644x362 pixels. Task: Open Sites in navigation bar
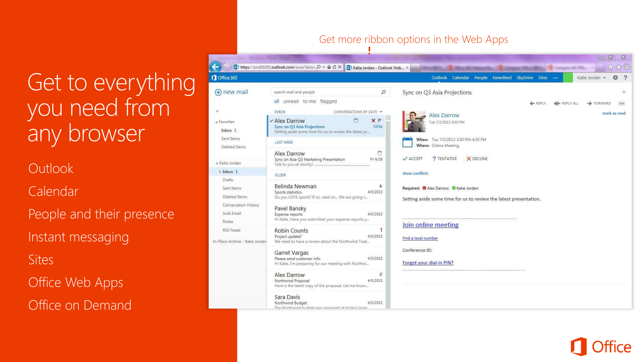(x=543, y=78)
